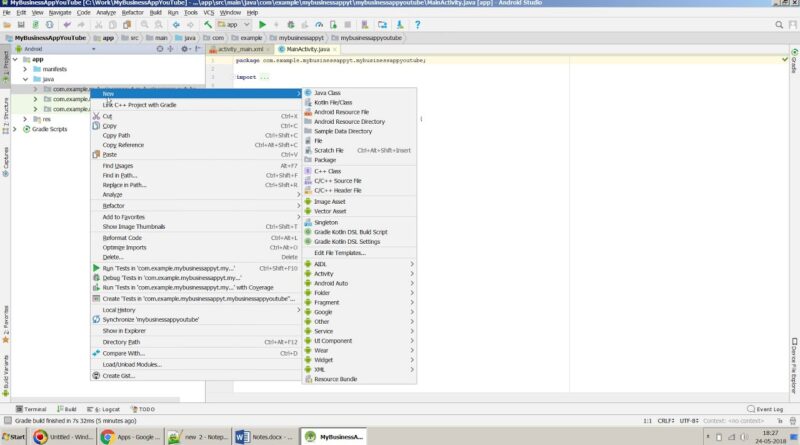The width and height of the screenshot is (800, 445).
Task: Open Event Log in status bar
Action: pos(765,409)
